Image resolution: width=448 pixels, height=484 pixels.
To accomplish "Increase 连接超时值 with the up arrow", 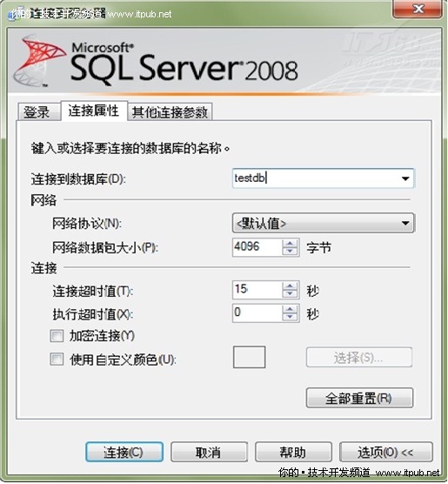I will [290, 286].
